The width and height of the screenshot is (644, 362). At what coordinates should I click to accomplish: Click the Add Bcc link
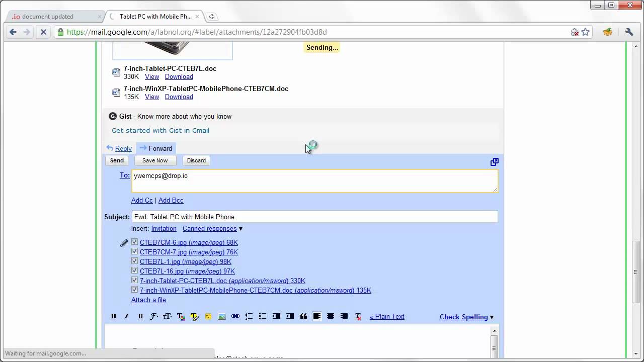pos(171,200)
